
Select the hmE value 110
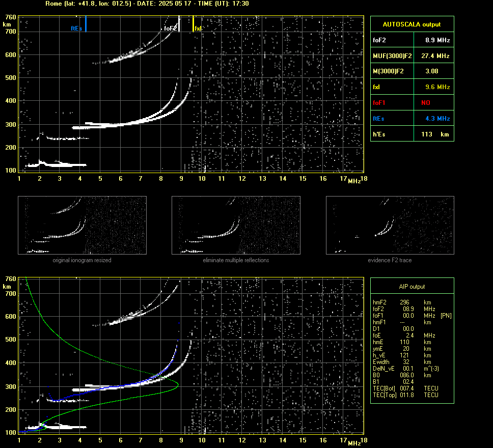[404, 342]
